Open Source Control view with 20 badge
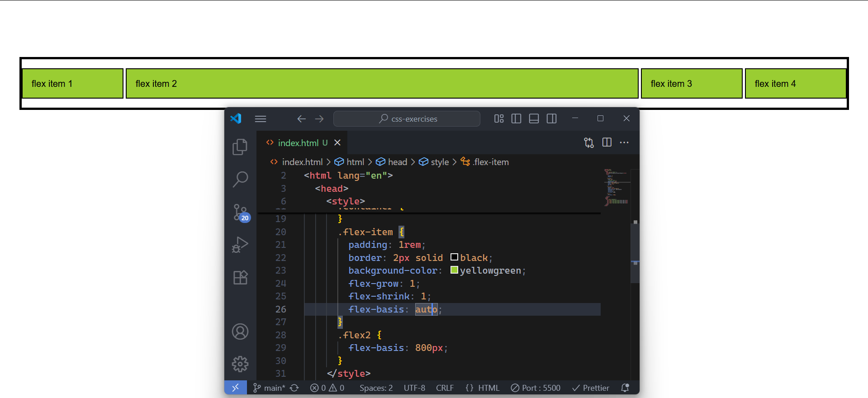This screenshot has height=398, width=868. [x=240, y=212]
